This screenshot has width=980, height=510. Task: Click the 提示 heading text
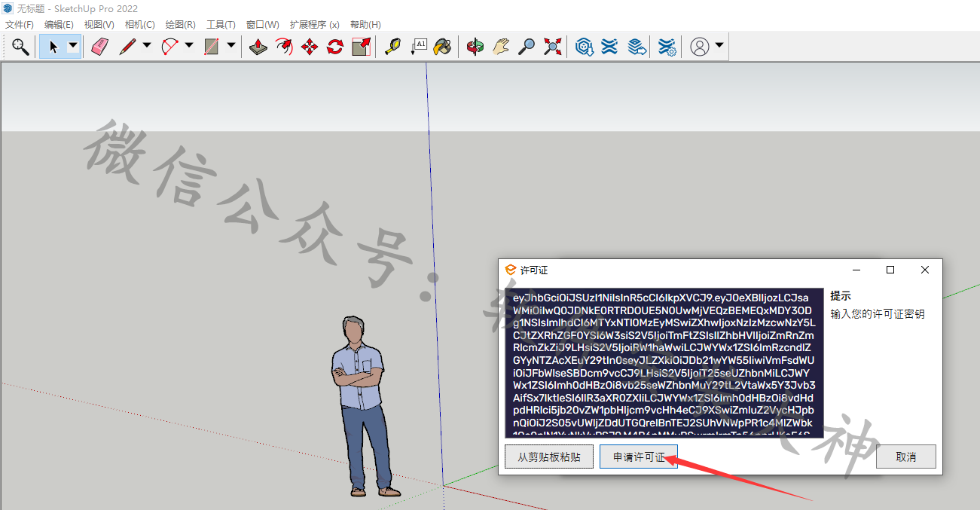841,296
